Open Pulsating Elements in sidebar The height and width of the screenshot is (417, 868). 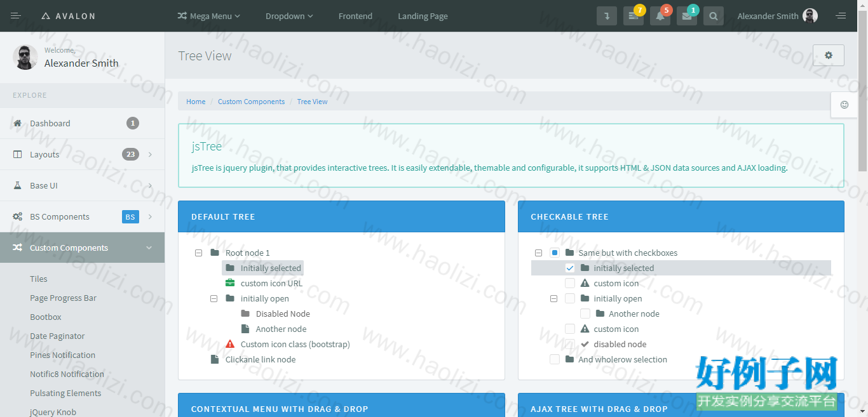point(65,393)
